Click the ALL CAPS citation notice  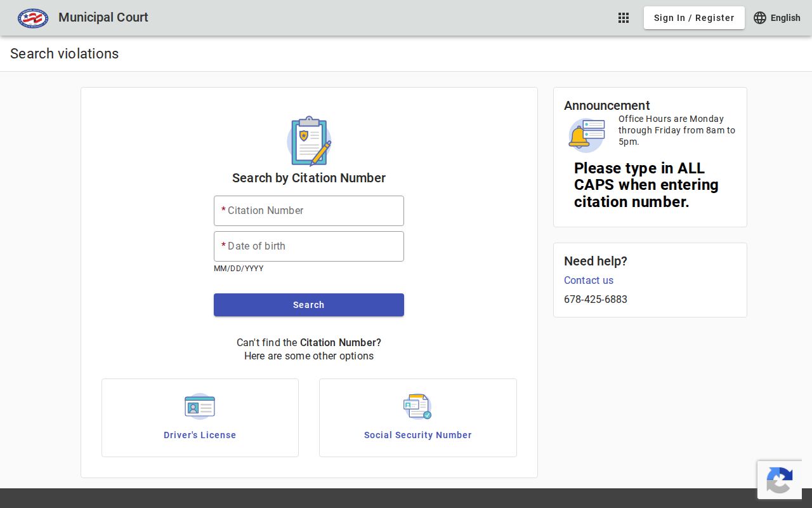point(646,185)
